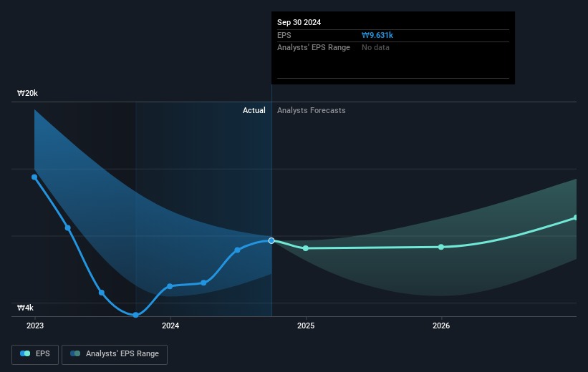The height and width of the screenshot is (372, 588).
Task: Select the forecast data point at 2026
Action: tap(441, 247)
